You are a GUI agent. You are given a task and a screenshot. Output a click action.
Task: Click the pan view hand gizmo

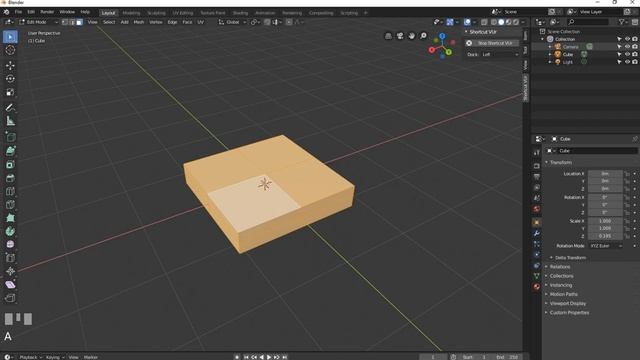coord(411,36)
